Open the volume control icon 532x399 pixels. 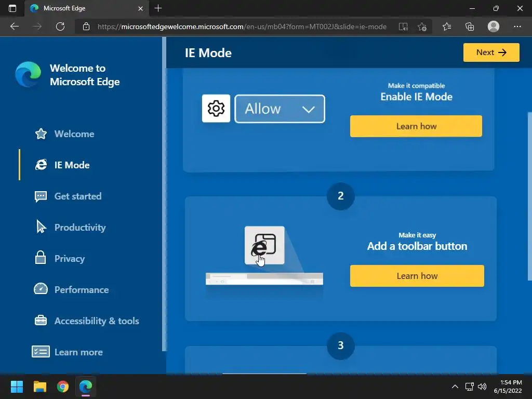point(482,387)
